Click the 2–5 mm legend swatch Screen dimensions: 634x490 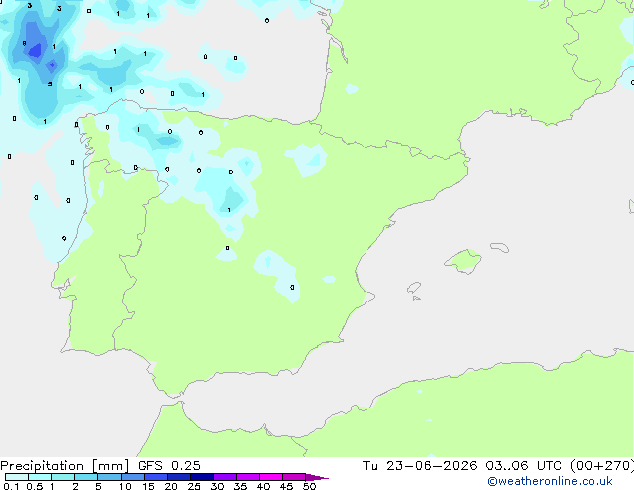click(x=86, y=477)
